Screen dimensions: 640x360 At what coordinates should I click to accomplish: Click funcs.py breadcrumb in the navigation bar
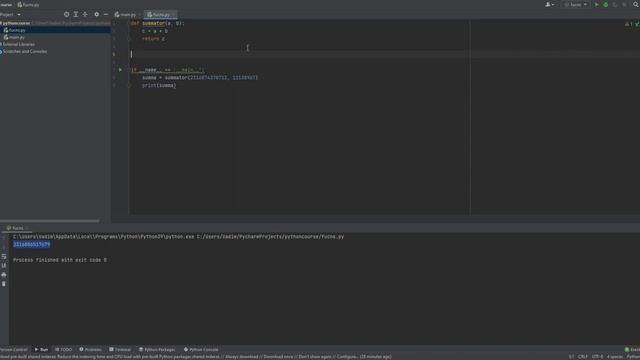pyautogui.click(x=29, y=5)
